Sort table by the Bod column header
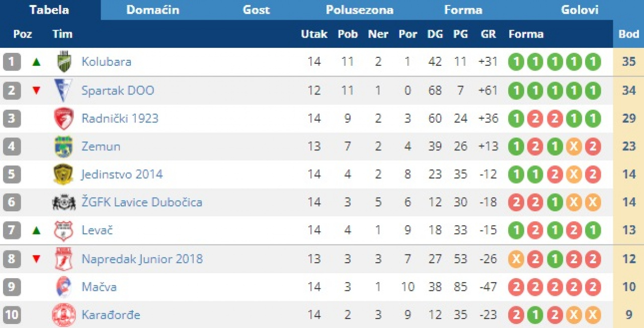 (x=628, y=34)
